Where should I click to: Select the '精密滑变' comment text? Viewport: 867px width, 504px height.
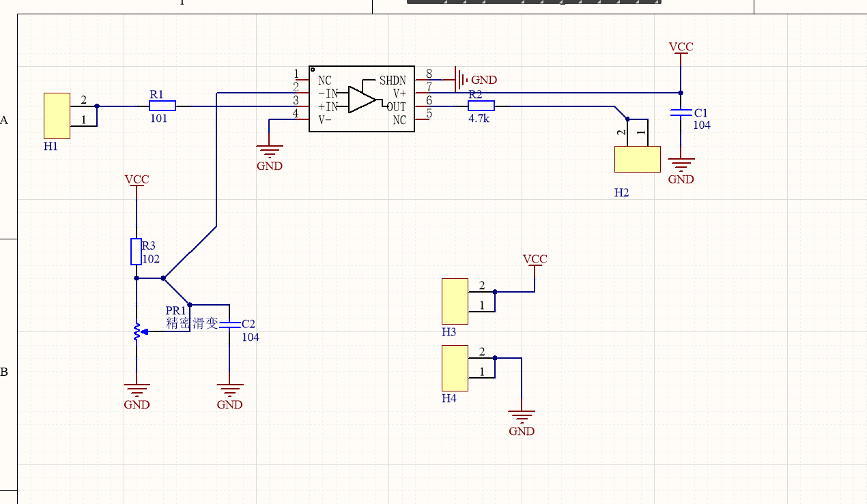[x=193, y=323]
